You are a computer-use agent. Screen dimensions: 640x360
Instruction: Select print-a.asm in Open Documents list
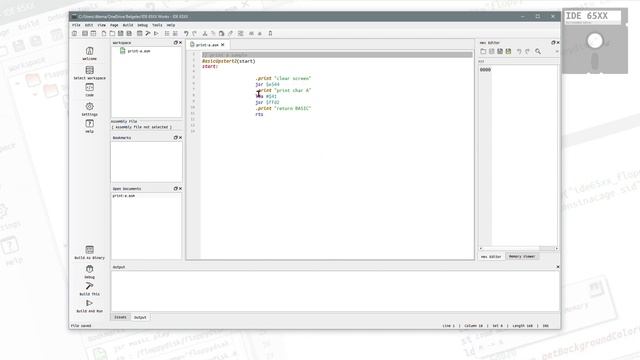point(124,196)
